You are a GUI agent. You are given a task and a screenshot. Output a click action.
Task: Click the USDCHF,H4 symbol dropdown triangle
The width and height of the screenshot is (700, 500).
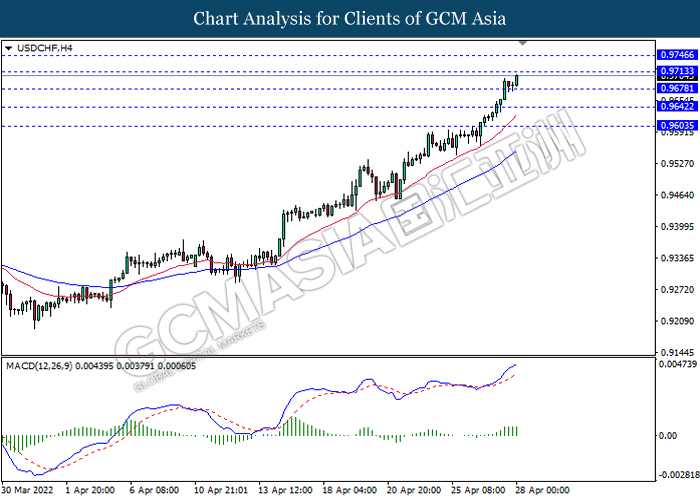8,48
